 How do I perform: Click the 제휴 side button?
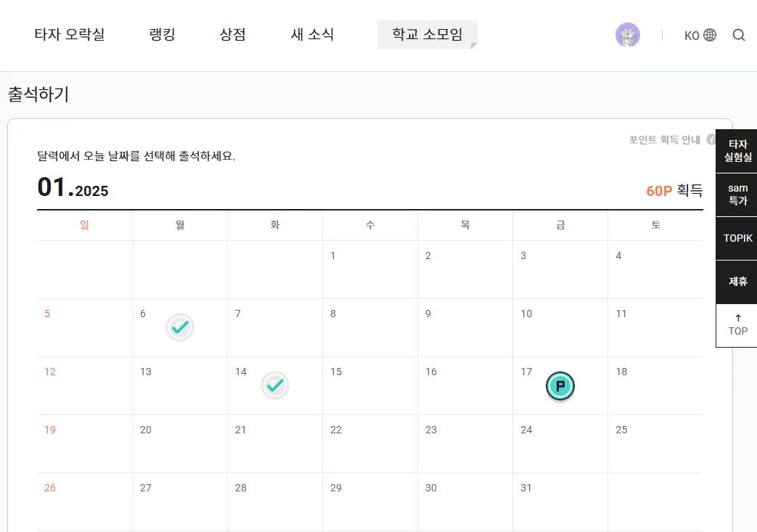[x=737, y=282]
